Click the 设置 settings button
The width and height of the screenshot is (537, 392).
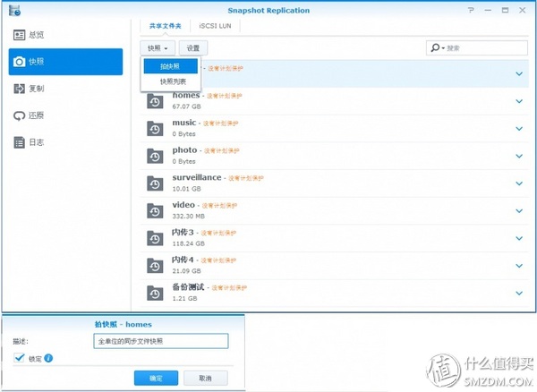tap(193, 48)
